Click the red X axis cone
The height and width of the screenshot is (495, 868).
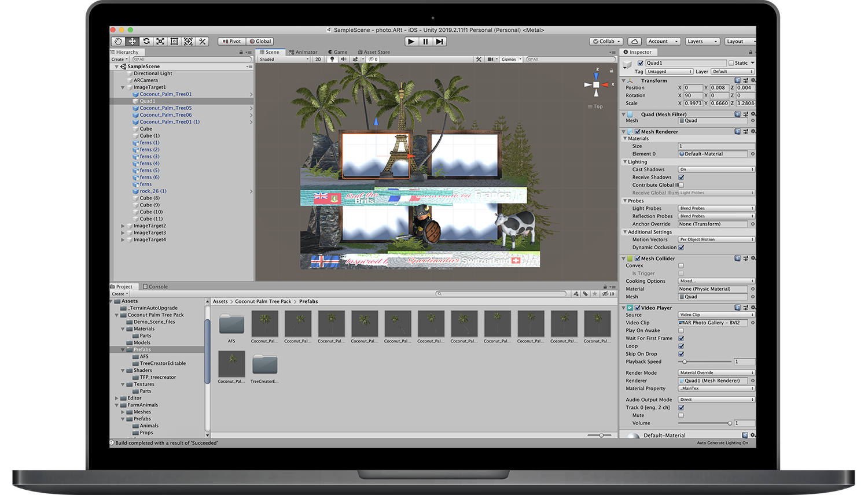point(604,84)
